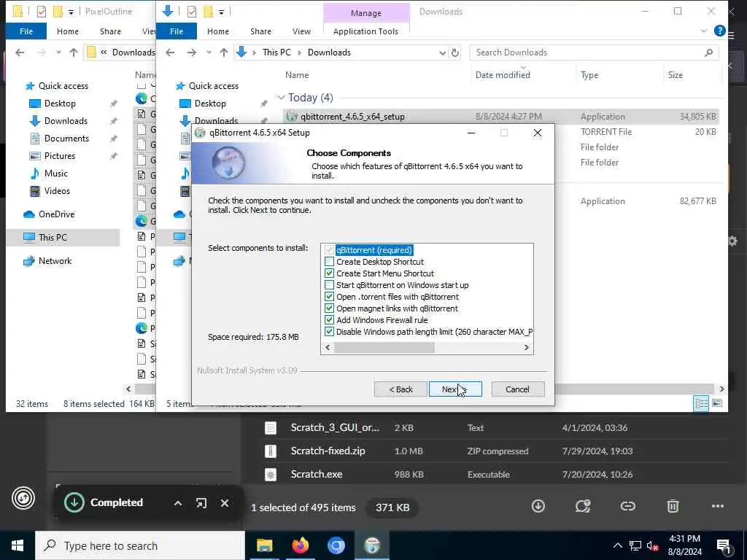Open Desktop in PixelOutline sidebar
This screenshot has height=560, width=747.
coord(60,104)
